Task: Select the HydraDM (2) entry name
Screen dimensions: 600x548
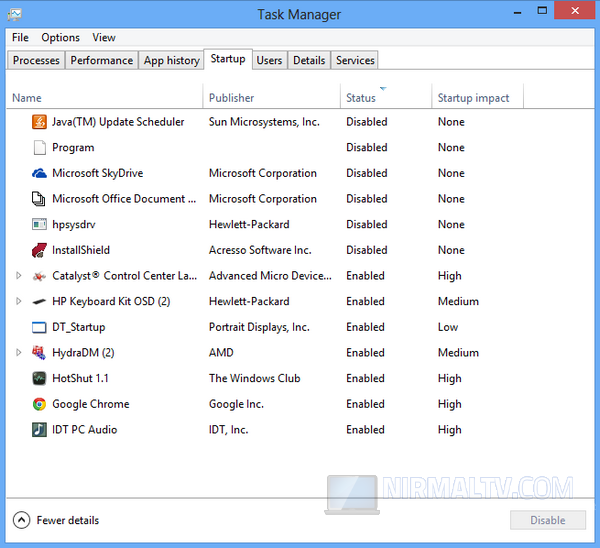Action: [x=83, y=353]
